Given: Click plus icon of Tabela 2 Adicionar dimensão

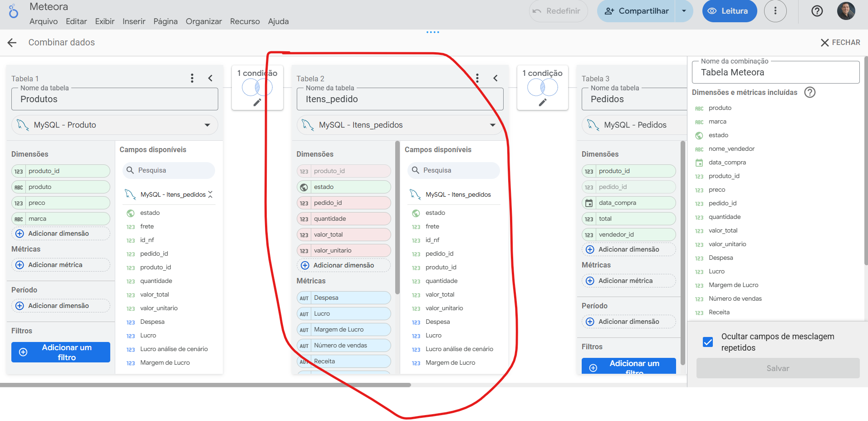Looking at the screenshot, I should point(305,265).
